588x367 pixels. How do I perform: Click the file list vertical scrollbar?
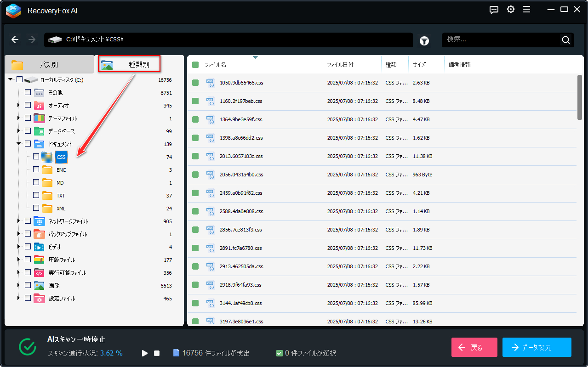coord(579,97)
